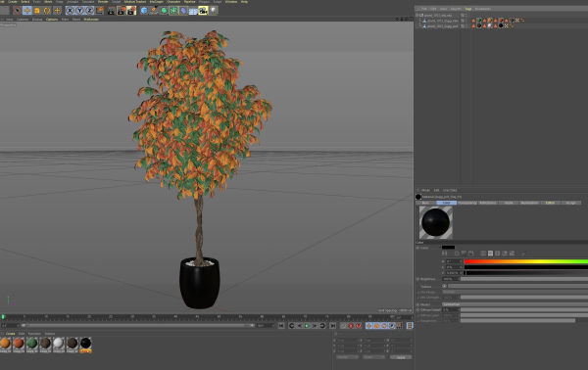The image size is (588, 370).
Task: Open the viewport Options menu
Action: tap(52, 20)
